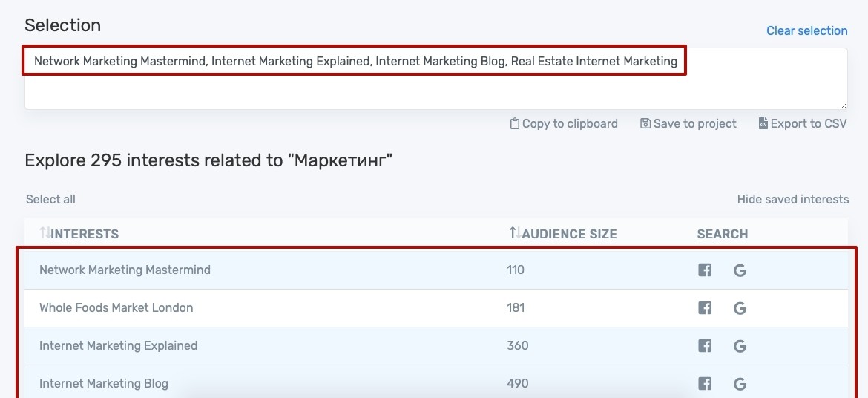The image size is (868, 398).
Task: Save selected interests to project
Action: (x=688, y=123)
